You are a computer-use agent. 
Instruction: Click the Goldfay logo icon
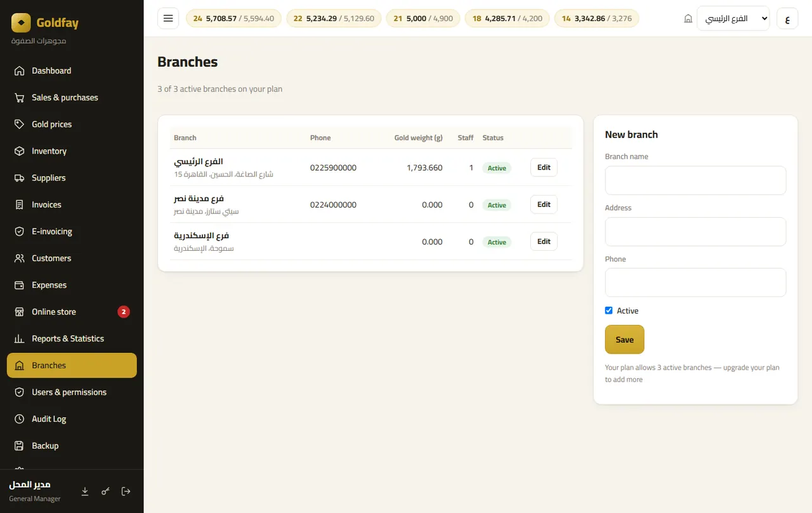tap(21, 23)
